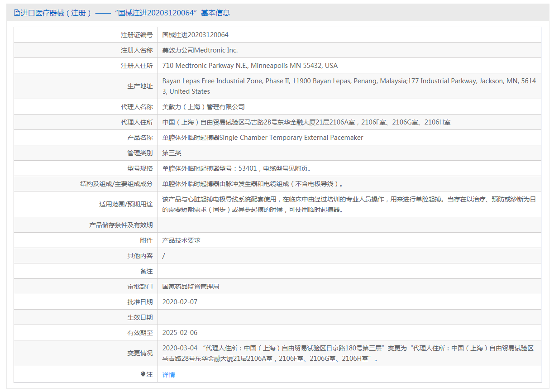This screenshot has width=554, height=392.
Task: Select management category value 第三类
Action: coord(172,153)
